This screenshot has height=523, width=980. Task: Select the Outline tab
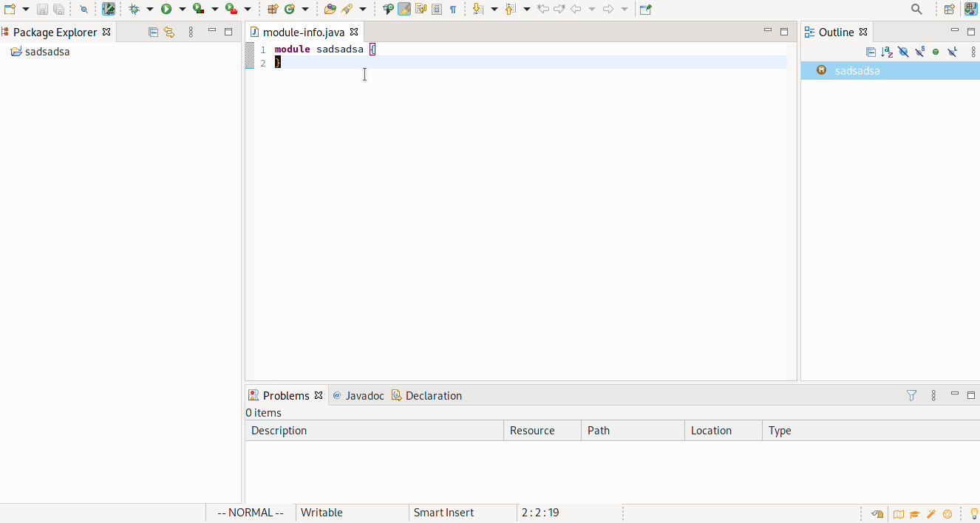[836, 32]
